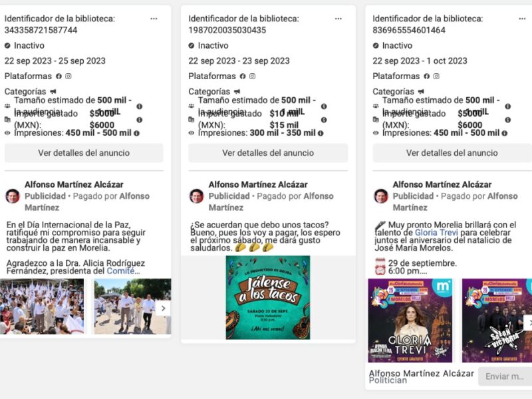
Task: Click Politician label under Gloria Trevi ad
Action: pos(388,380)
